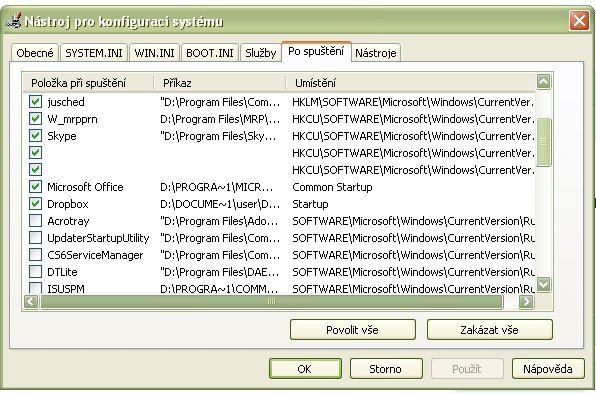Screen dimensions: 596x394
Task: Click the vertical scrollbar down arrow
Action: tap(544, 284)
